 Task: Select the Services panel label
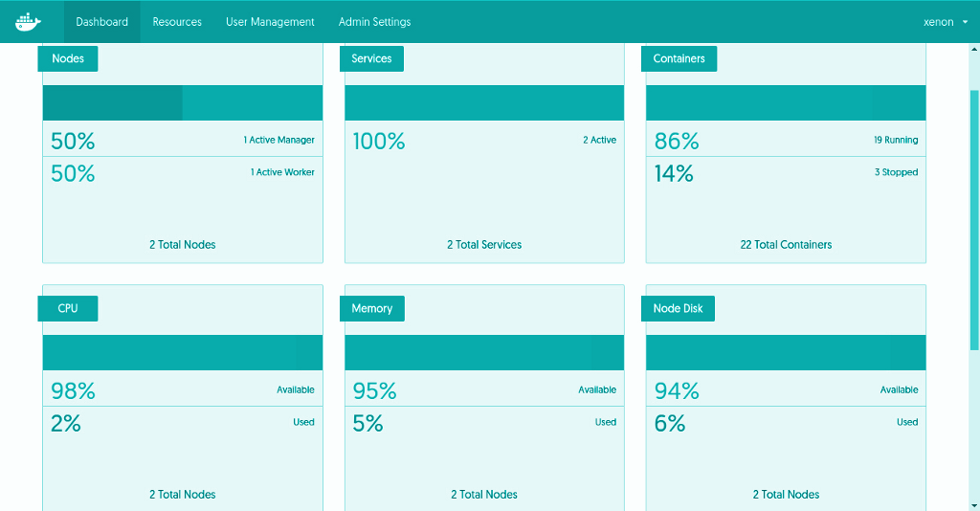pyautogui.click(x=371, y=58)
